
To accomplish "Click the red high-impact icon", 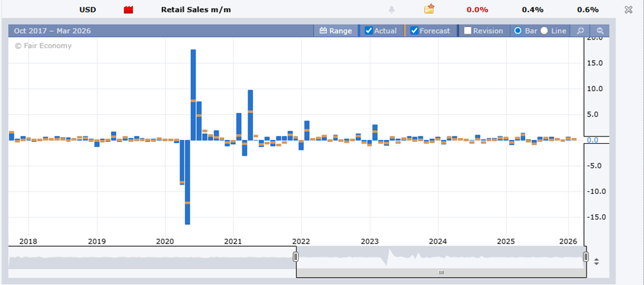I will [x=129, y=10].
